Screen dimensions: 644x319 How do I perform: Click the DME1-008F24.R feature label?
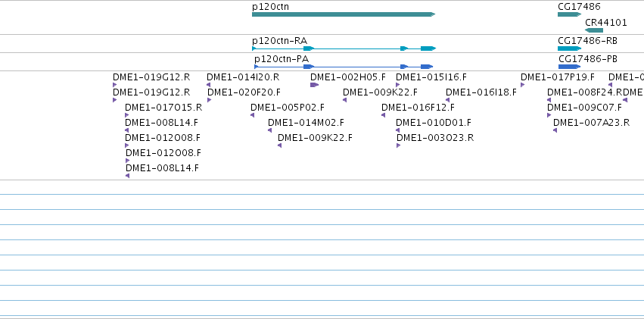pyautogui.click(x=585, y=92)
